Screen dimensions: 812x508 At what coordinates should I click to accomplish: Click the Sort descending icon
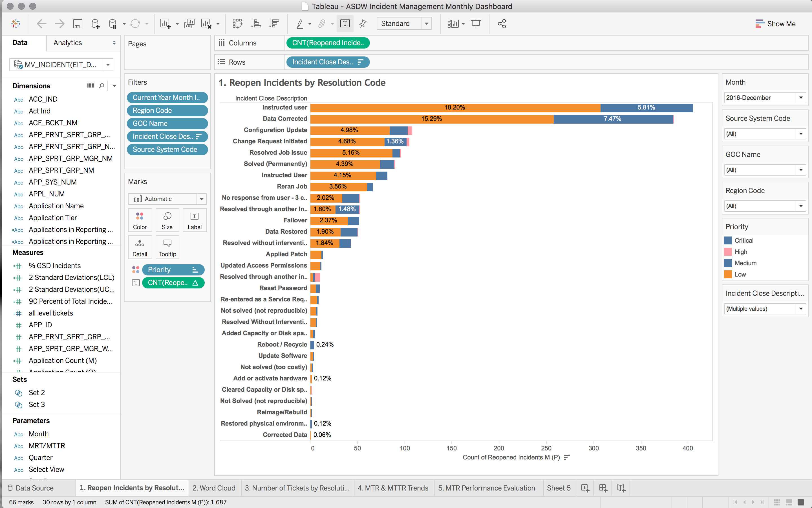274,23
